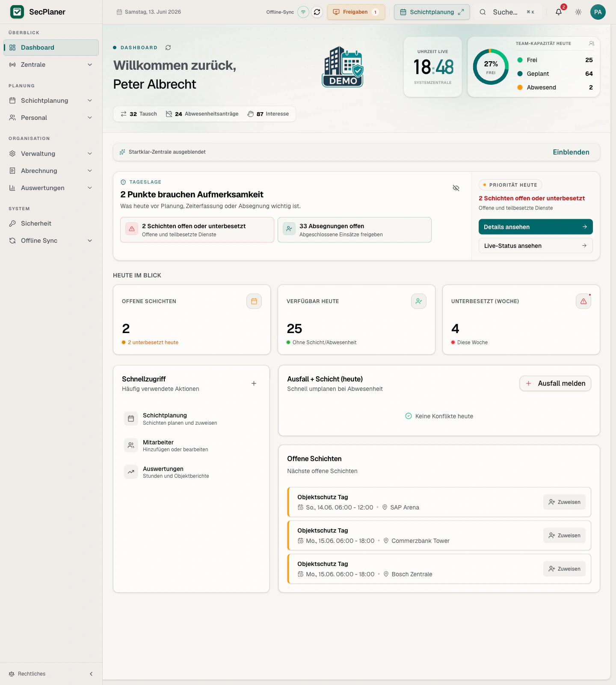Expand the Verwaltung chevron
Viewport: 616px width, 685px height.
90,154
